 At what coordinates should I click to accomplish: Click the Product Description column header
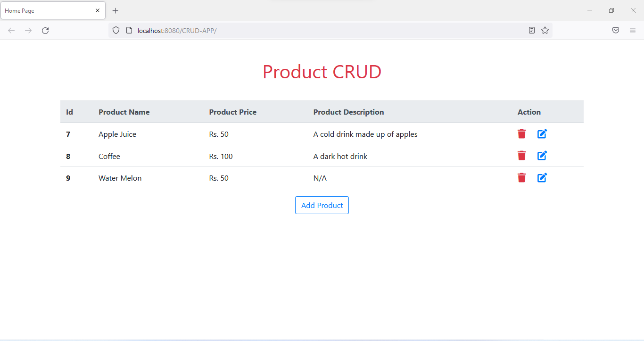coord(349,112)
